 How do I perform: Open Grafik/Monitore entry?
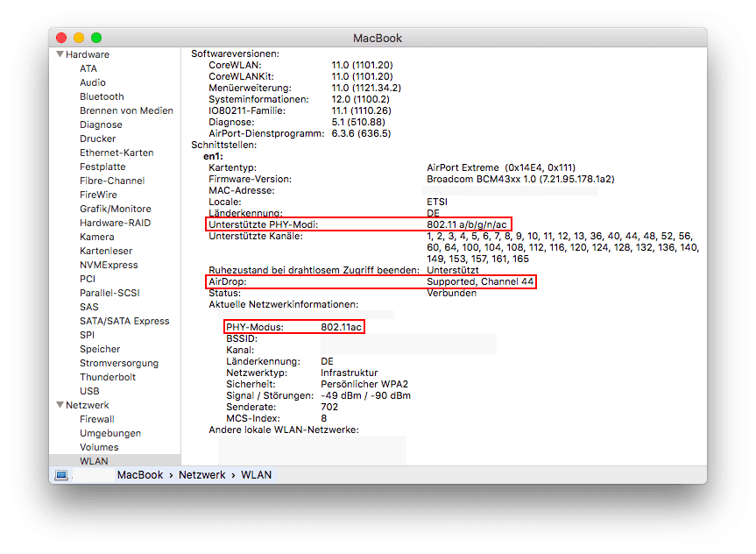tap(116, 209)
